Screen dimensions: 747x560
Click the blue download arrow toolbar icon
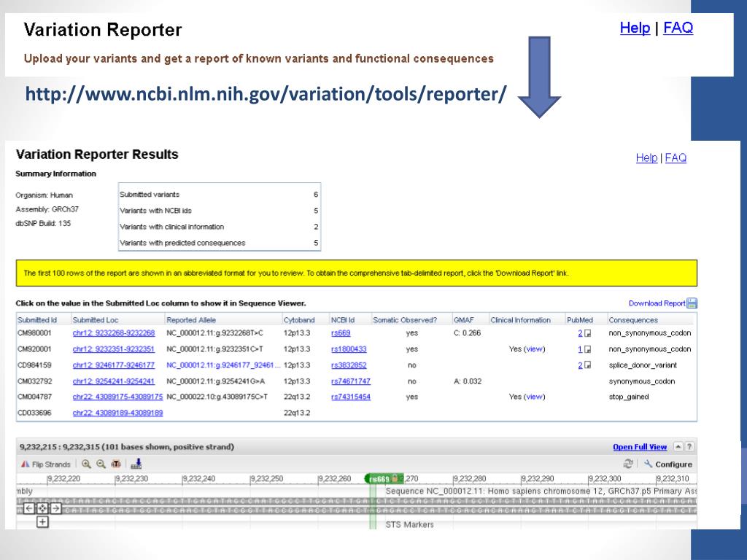click(x=136, y=464)
